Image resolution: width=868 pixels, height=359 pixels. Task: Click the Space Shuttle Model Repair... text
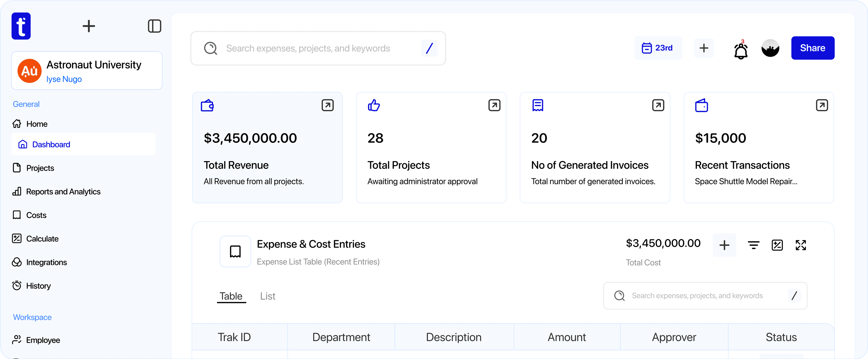click(746, 181)
